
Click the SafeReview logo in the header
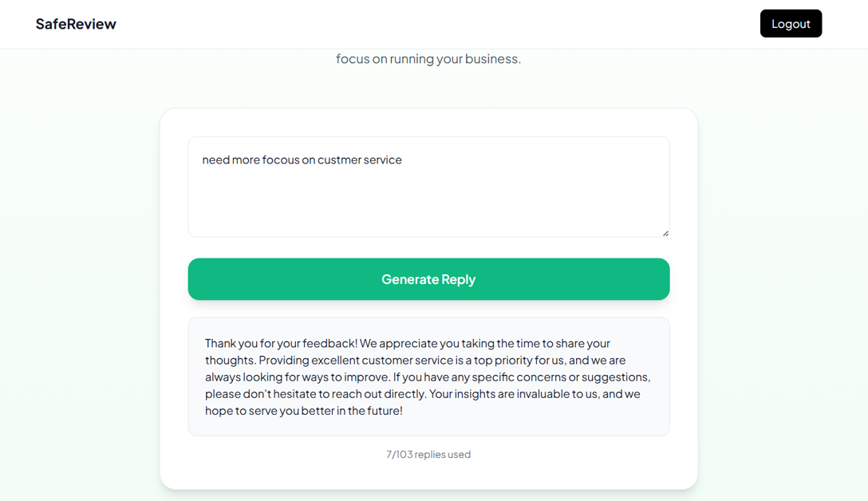click(76, 23)
